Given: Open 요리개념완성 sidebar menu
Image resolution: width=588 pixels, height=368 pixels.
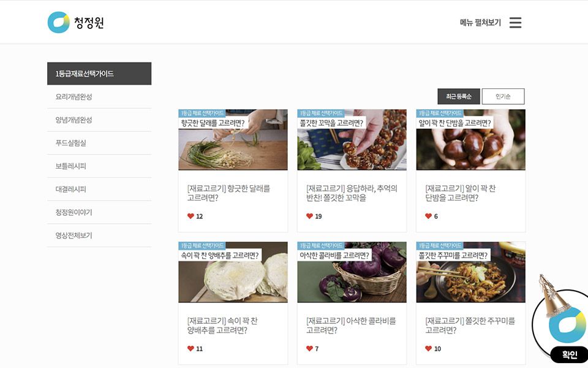Looking at the screenshot, I should click(74, 97).
